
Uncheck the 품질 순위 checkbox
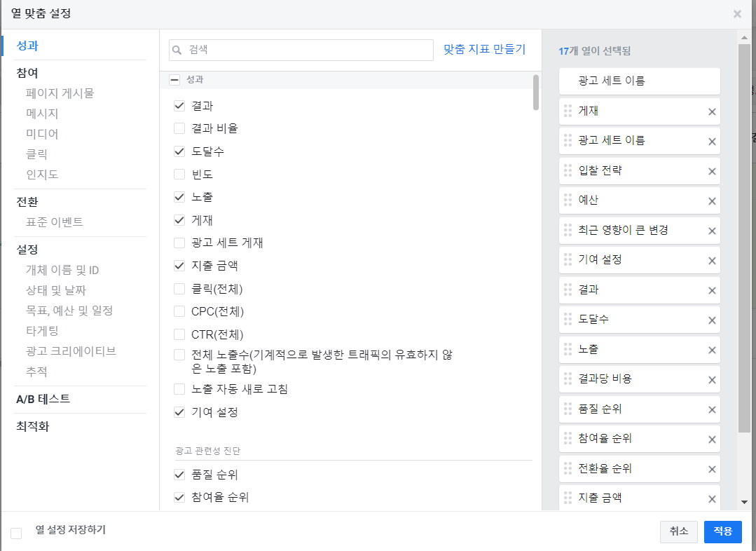179,475
